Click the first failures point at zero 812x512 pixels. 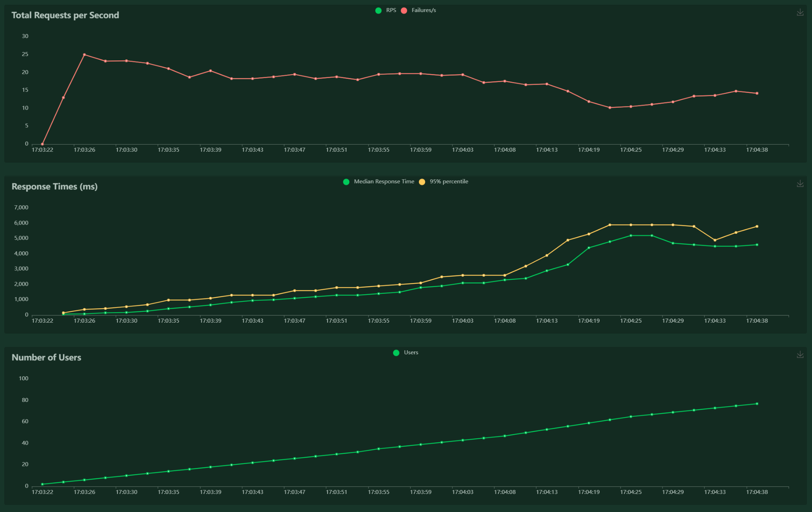point(42,144)
